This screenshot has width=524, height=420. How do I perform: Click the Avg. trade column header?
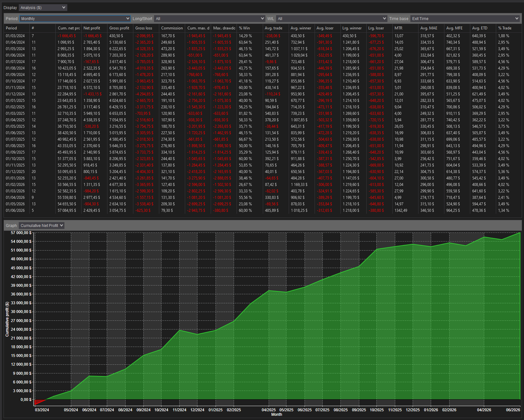(x=275, y=28)
